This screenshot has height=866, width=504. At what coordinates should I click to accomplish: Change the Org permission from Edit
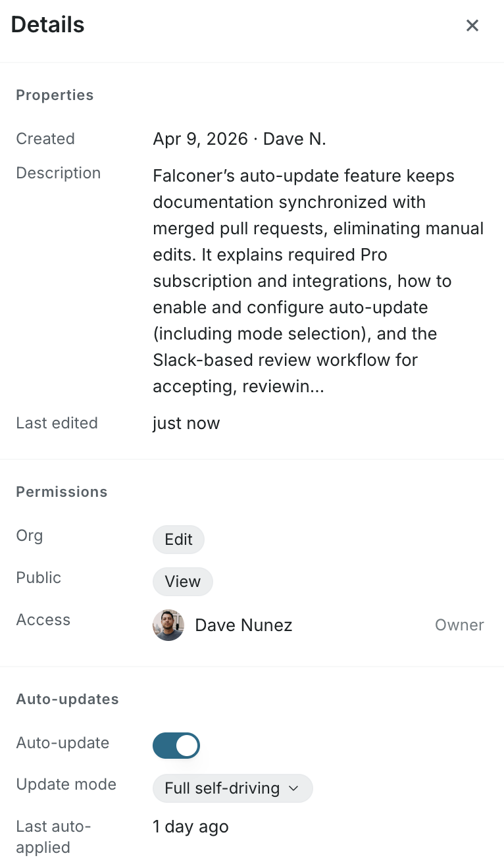(x=178, y=540)
